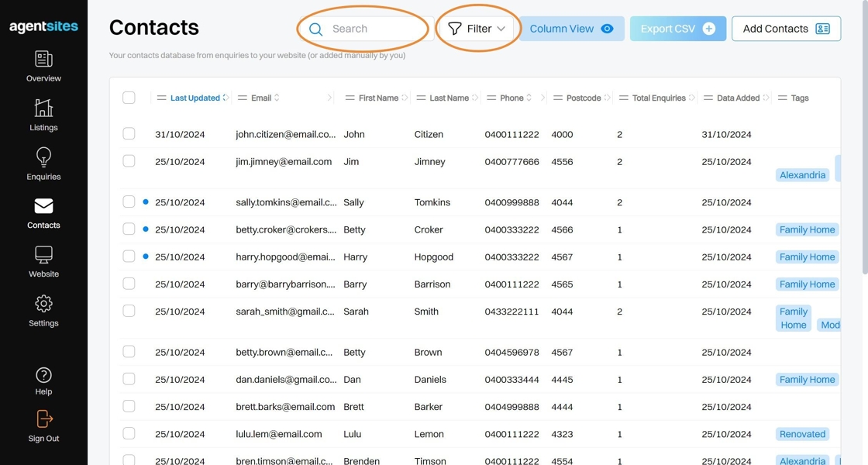The height and width of the screenshot is (465, 868).
Task: Sort by Email using its sort arrows
Action: tap(277, 98)
